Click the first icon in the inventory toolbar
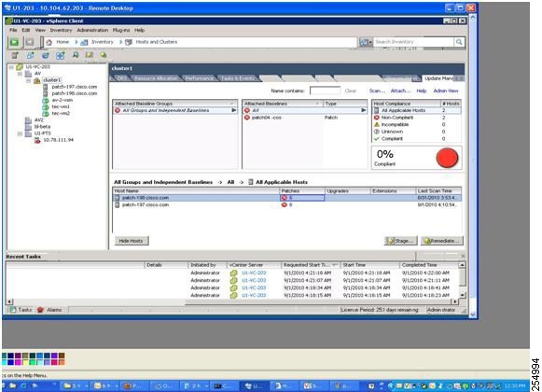 click(15, 55)
